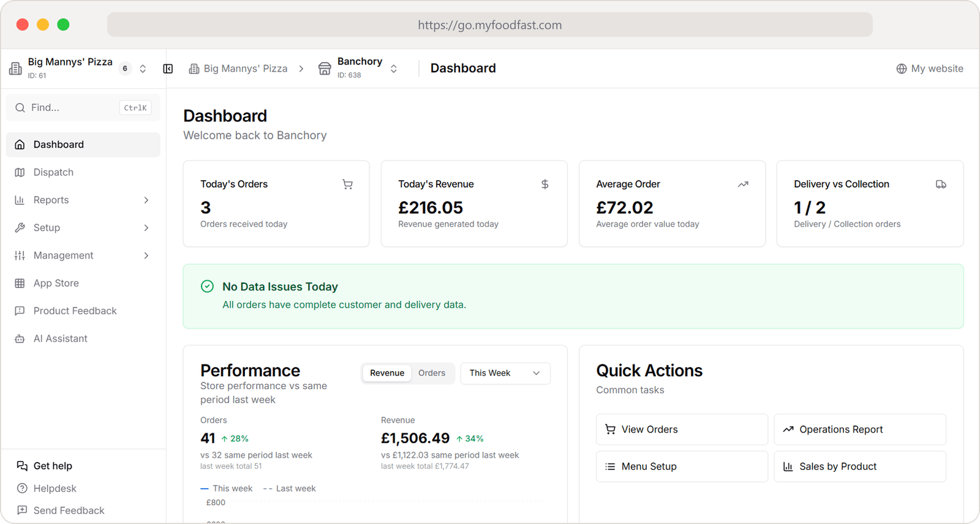This screenshot has height=524, width=980.
Task: Click the App Store grid icon
Action: click(20, 283)
